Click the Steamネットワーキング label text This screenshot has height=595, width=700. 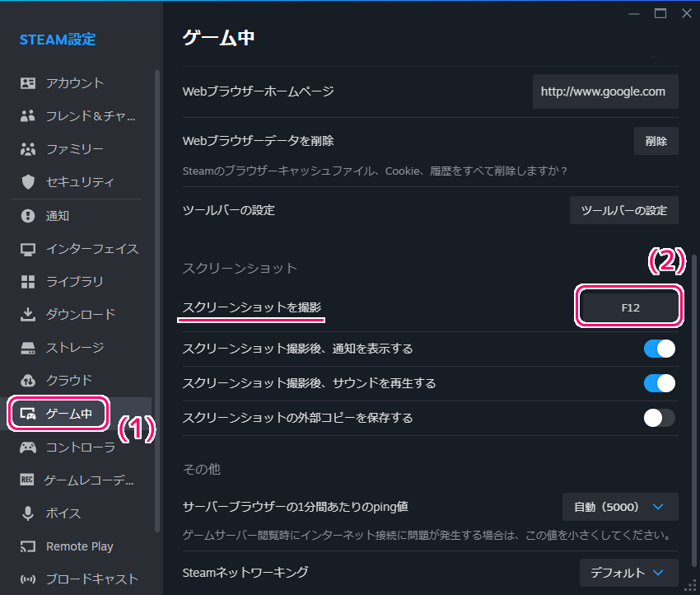pyautogui.click(x=245, y=573)
